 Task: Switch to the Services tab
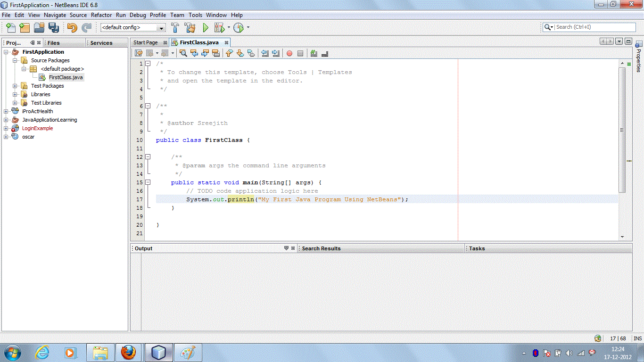[102, 42]
